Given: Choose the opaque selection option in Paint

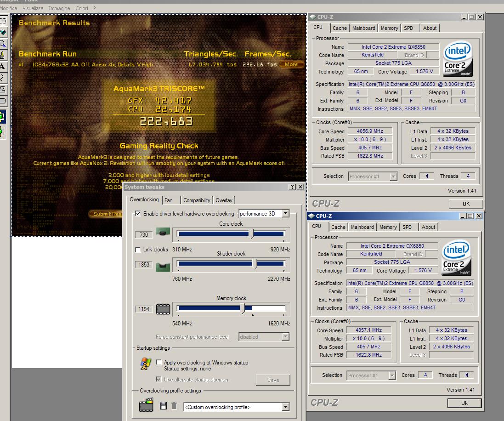Looking at the screenshot, I should pos(2,117).
